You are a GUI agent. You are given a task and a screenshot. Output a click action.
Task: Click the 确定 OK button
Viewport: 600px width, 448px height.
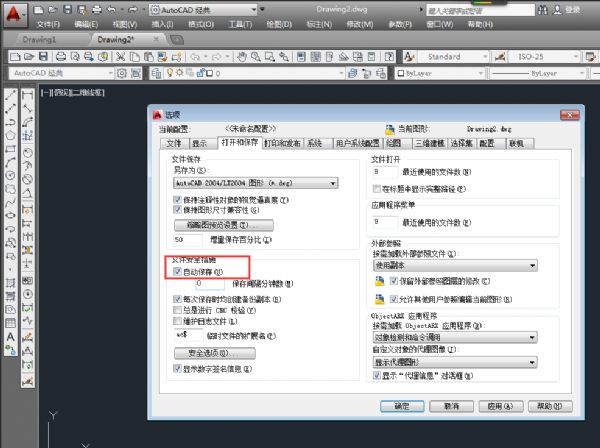coord(402,406)
